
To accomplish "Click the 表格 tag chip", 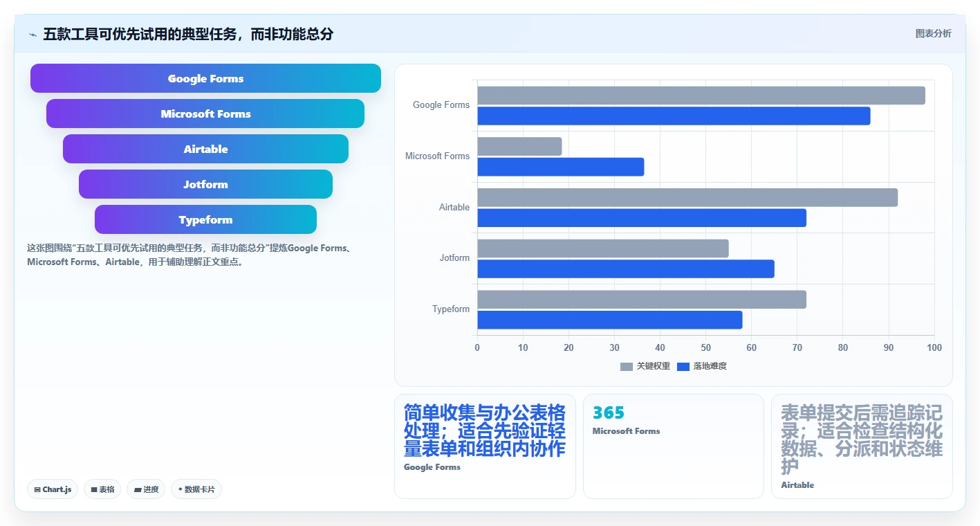I will pyautogui.click(x=102, y=489).
